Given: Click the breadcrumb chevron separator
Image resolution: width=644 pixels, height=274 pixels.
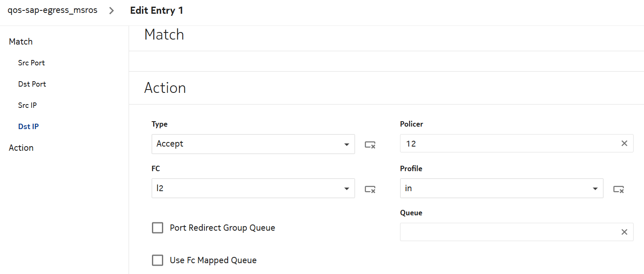Looking at the screenshot, I should [x=112, y=11].
